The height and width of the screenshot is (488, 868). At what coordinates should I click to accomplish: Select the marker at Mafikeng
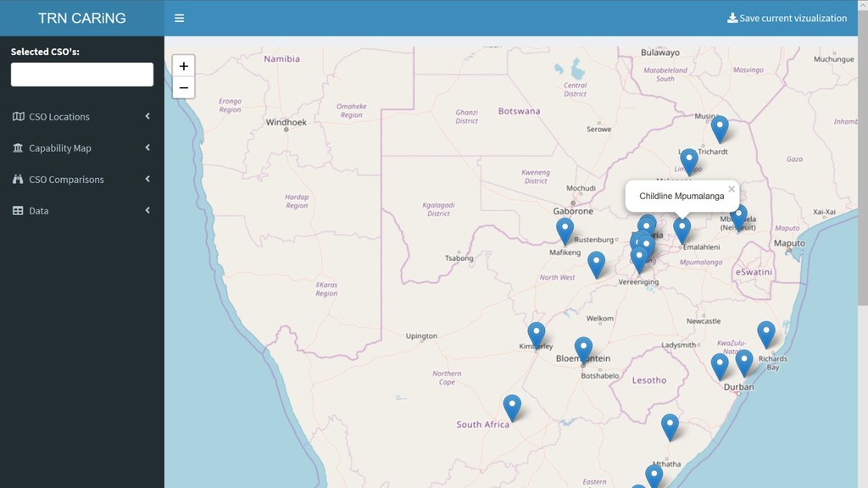click(565, 230)
